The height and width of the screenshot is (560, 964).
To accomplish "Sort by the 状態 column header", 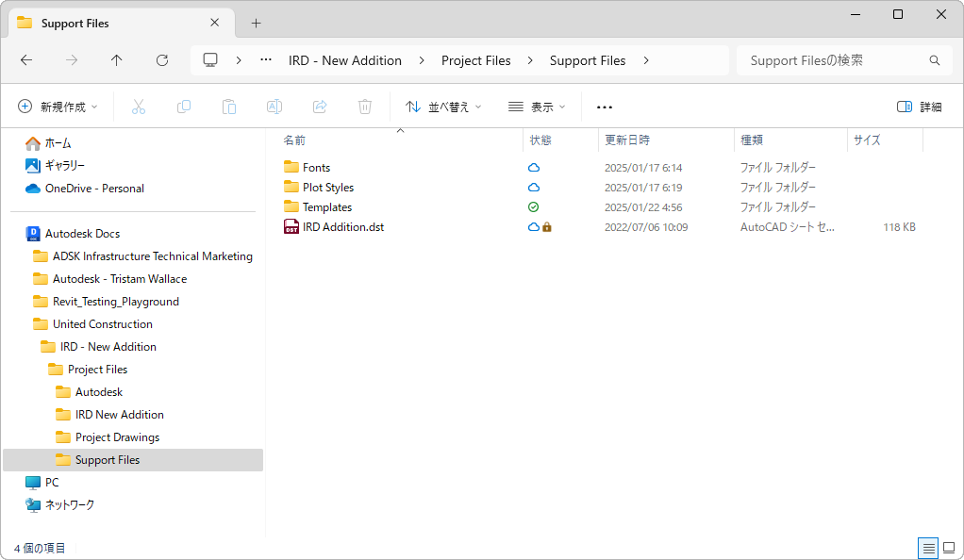I will [x=540, y=140].
